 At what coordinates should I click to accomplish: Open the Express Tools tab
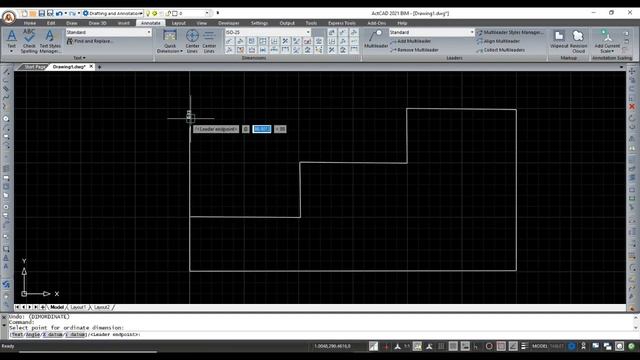[342, 23]
